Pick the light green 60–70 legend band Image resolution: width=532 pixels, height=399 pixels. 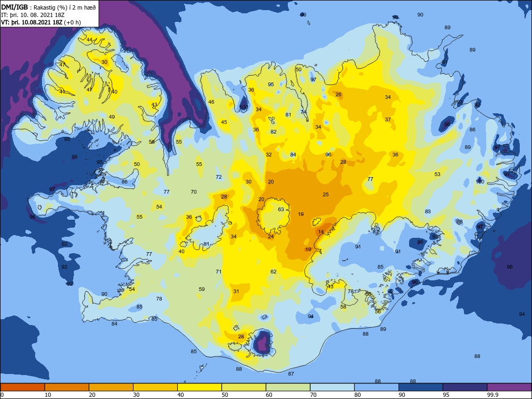[288, 387]
